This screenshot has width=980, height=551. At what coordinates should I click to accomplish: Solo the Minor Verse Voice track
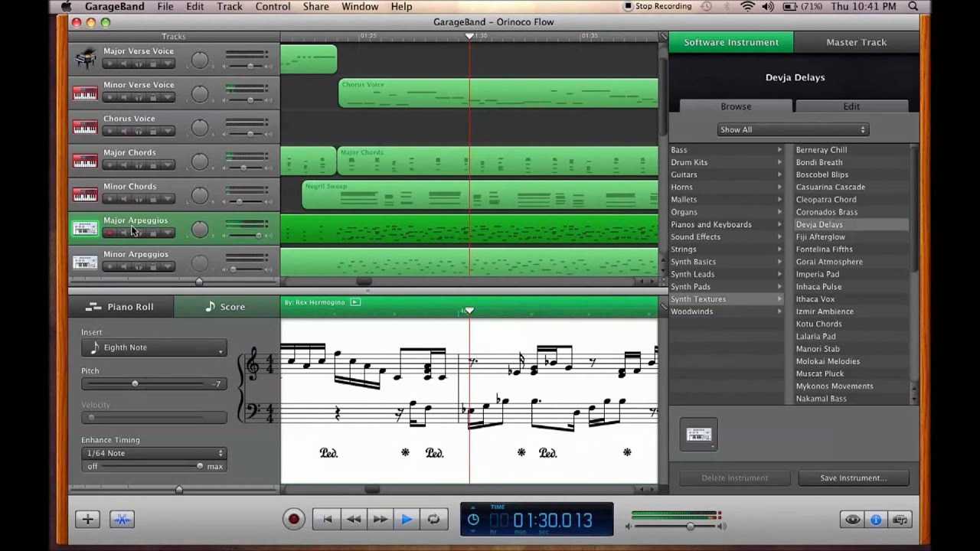click(x=139, y=97)
